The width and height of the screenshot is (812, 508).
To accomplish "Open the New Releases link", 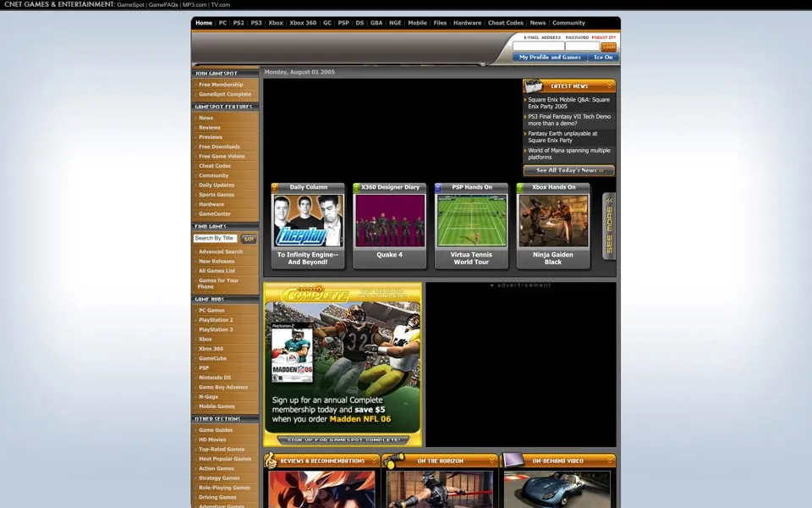I will (217, 262).
